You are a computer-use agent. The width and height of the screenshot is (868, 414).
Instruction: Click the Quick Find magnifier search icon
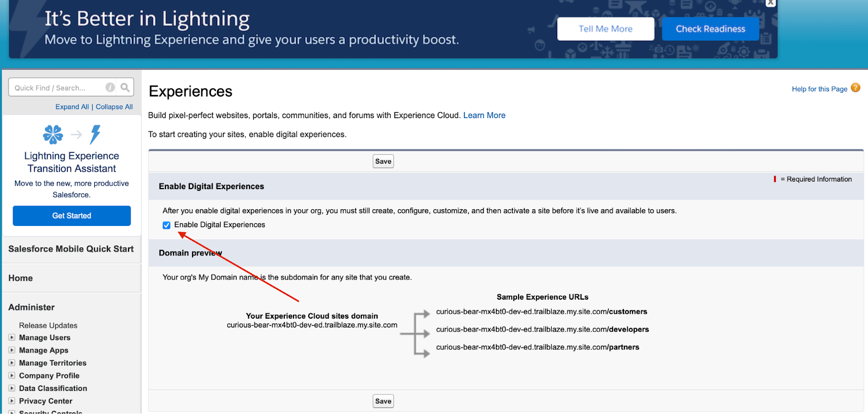pyautogui.click(x=125, y=87)
